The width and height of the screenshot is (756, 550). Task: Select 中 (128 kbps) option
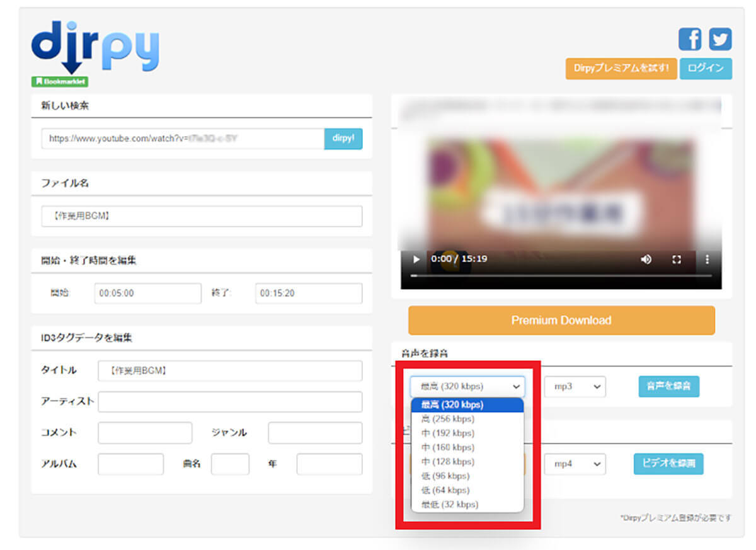(467, 462)
